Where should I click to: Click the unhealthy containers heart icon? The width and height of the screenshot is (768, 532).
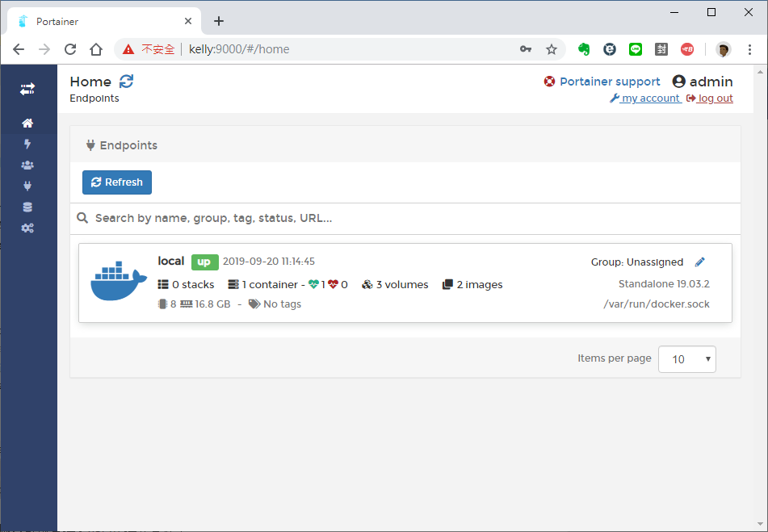pos(333,284)
